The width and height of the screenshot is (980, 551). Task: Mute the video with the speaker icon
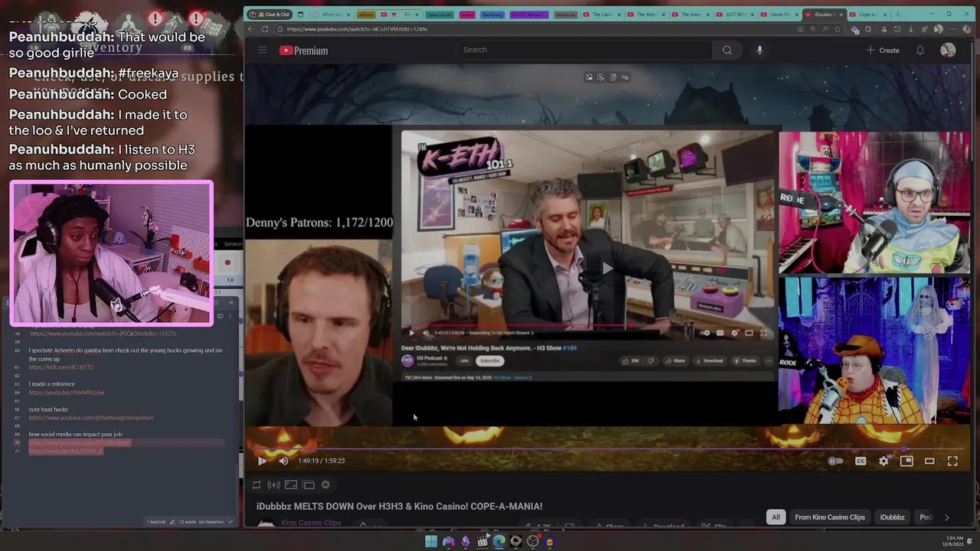283,461
